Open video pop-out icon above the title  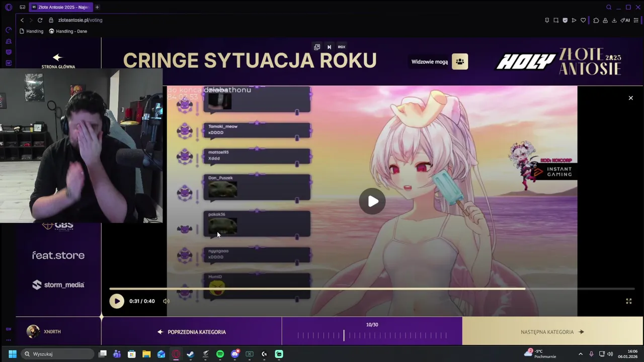tap(317, 47)
